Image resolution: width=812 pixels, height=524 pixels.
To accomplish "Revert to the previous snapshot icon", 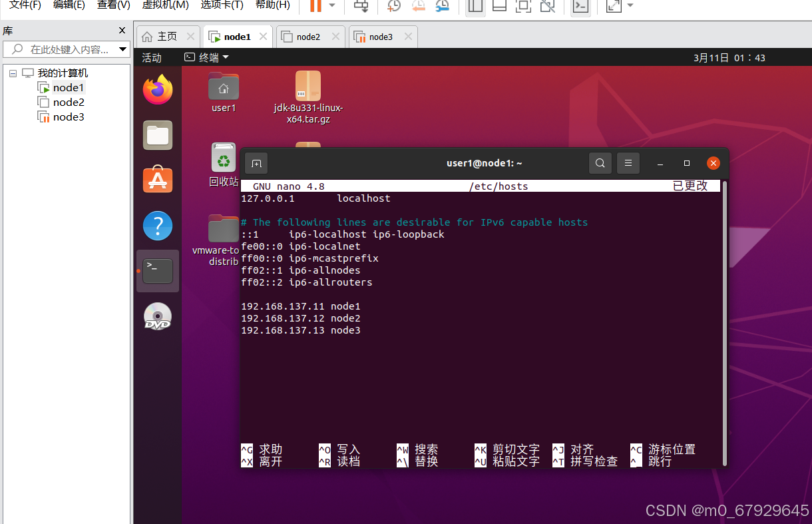I will pos(419,6).
